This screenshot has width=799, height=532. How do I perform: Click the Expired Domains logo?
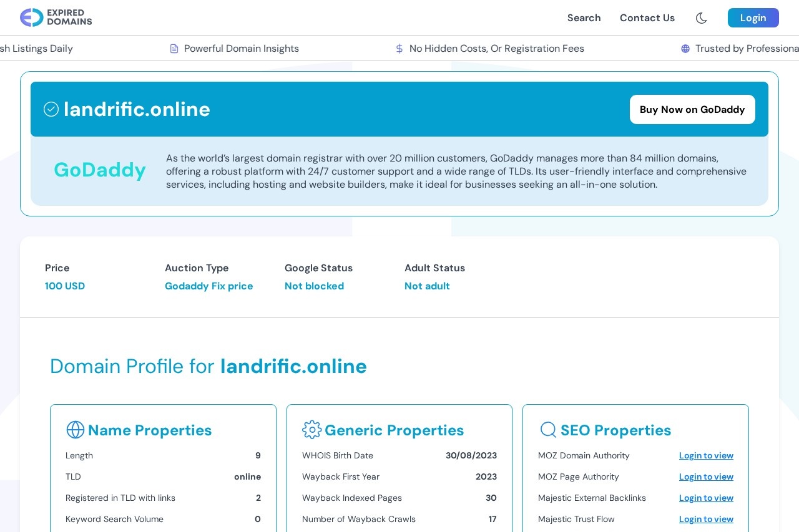(56, 17)
